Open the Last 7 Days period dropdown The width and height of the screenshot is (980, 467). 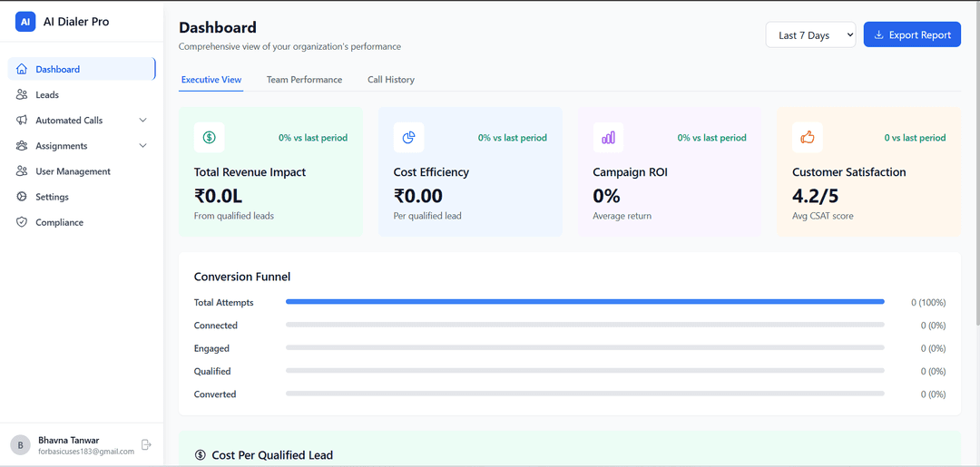point(810,35)
